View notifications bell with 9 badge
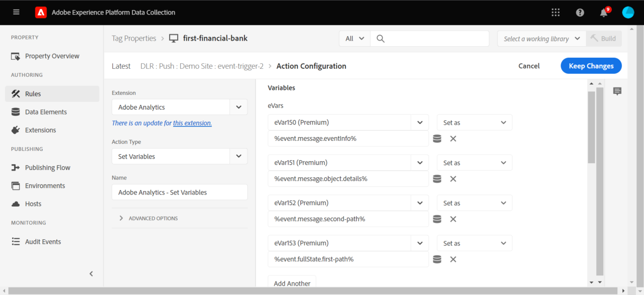 click(604, 12)
